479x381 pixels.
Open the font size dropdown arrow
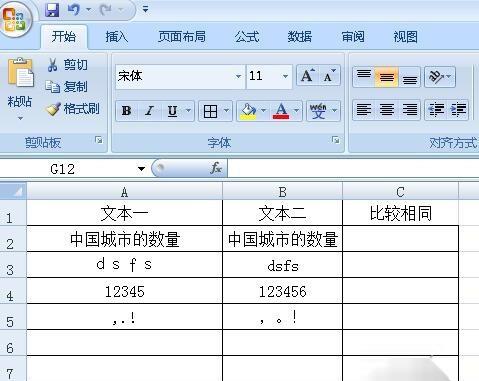pyautogui.click(x=285, y=76)
